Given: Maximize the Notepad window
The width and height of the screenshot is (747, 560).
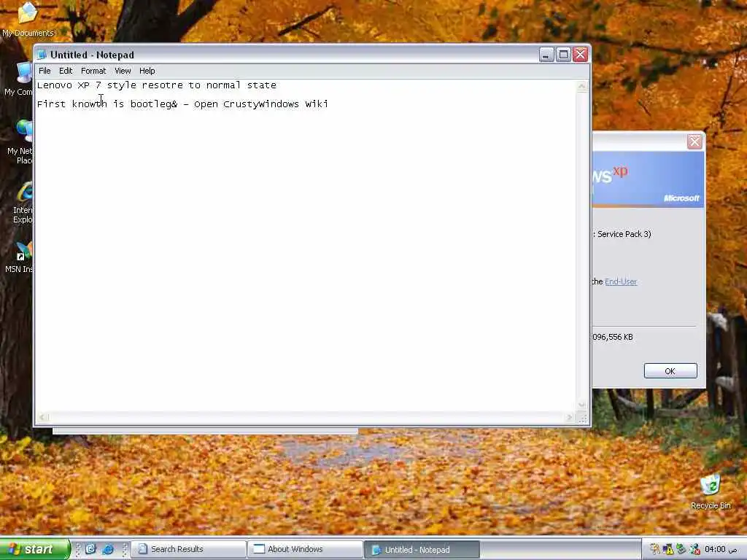Looking at the screenshot, I should pos(563,55).
